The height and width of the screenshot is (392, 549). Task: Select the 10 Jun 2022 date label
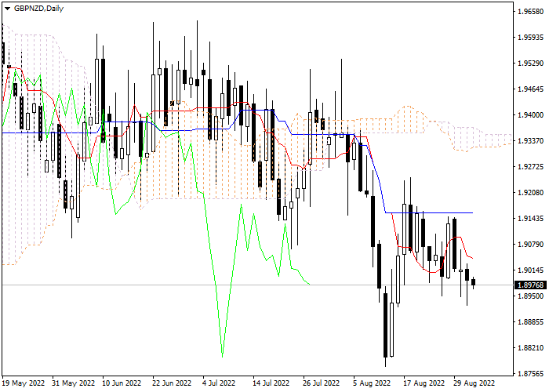pos(122,383)
